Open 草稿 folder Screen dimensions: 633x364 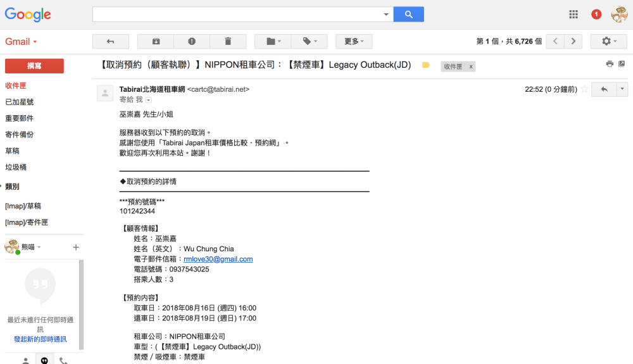coord(12,151)
